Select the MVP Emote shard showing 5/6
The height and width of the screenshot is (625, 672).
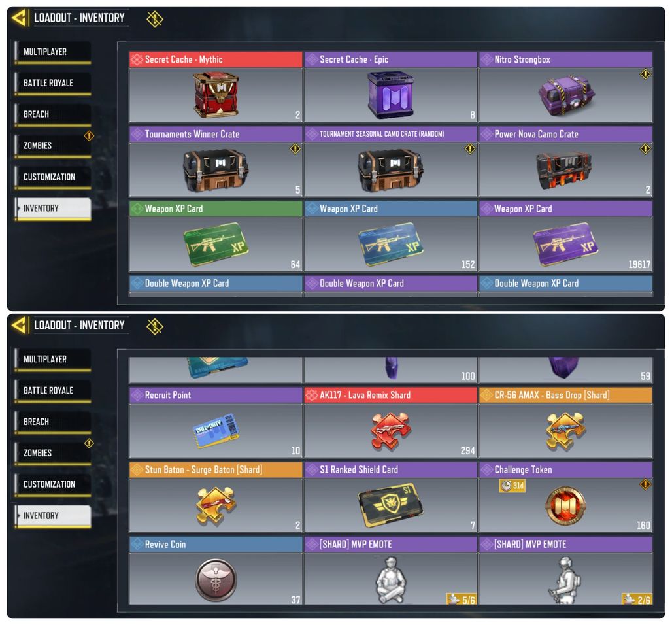(x=390, y=579)
